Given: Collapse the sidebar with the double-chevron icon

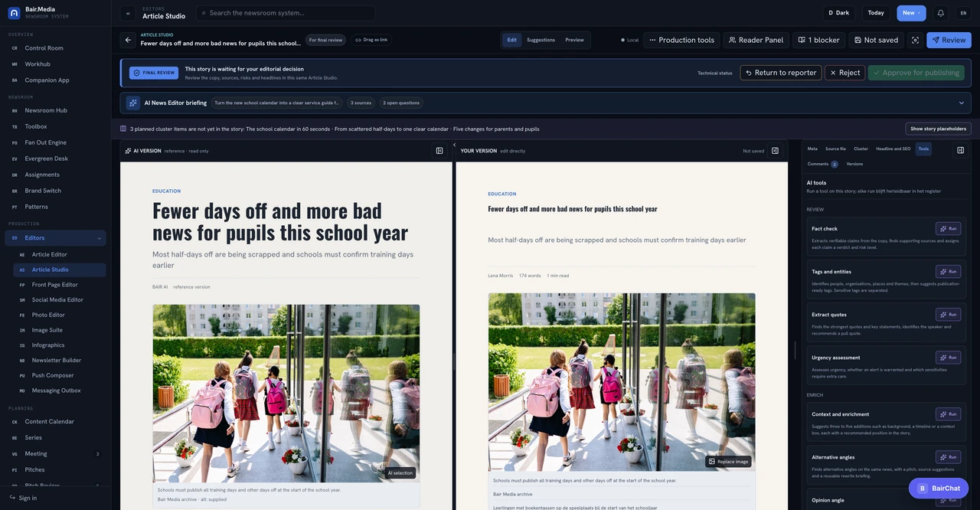Looking at the screenshot, I should [128, 13].
